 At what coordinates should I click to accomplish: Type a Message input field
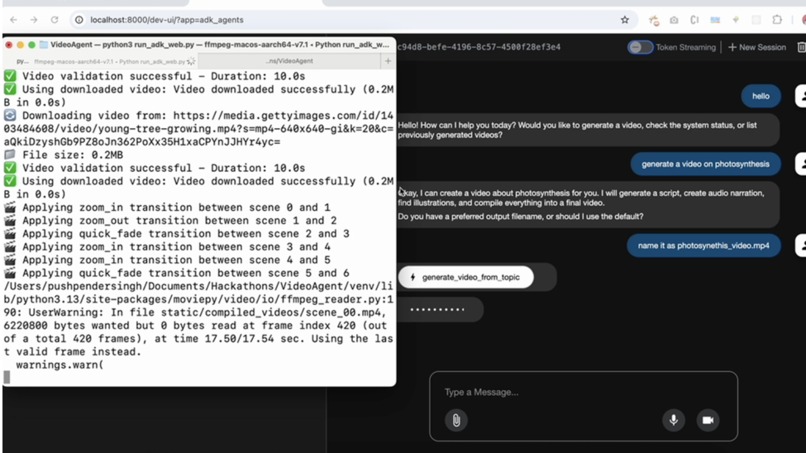tap(583, 392)
